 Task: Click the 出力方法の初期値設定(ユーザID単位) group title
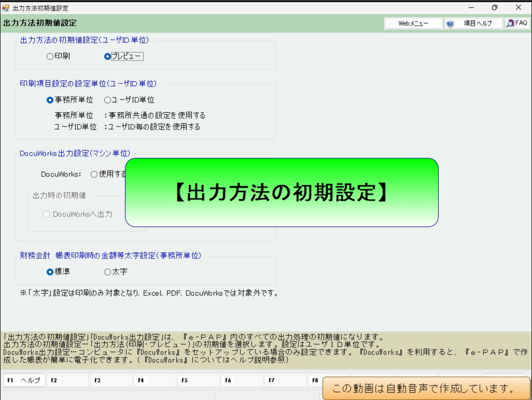coord(85,40)
